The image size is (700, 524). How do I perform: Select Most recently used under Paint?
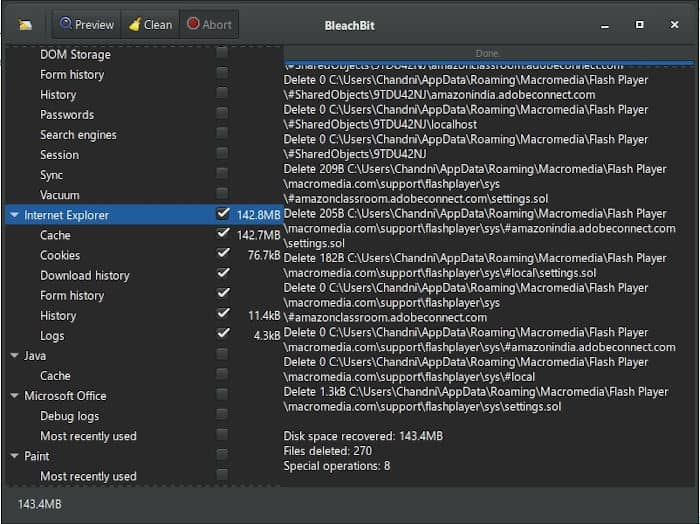(144, 476)
